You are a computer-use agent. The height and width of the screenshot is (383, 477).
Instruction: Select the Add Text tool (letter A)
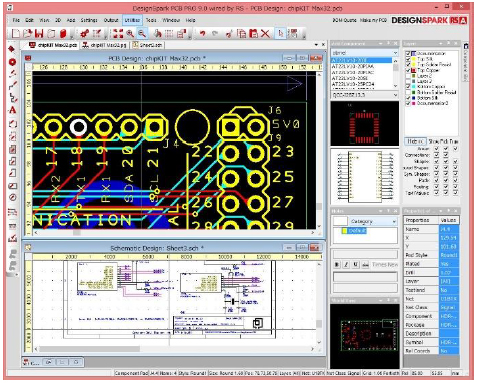pyautogui.click(x=12, y=110)
